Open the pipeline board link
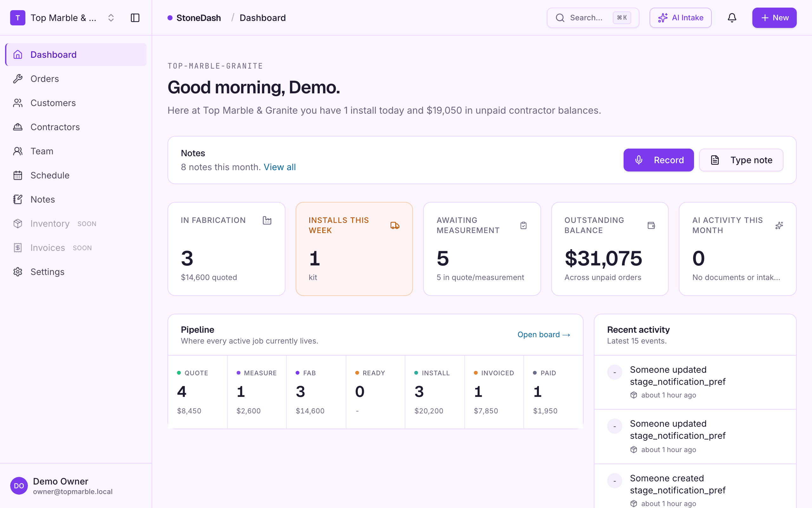Viewport: 812px width, 508px height. 544,335
